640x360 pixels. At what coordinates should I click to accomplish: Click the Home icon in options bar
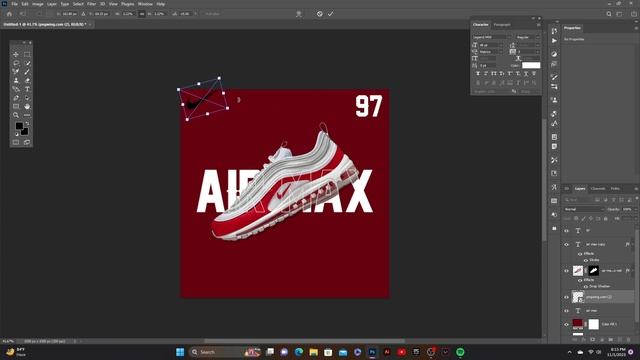(x=9, y=14)
